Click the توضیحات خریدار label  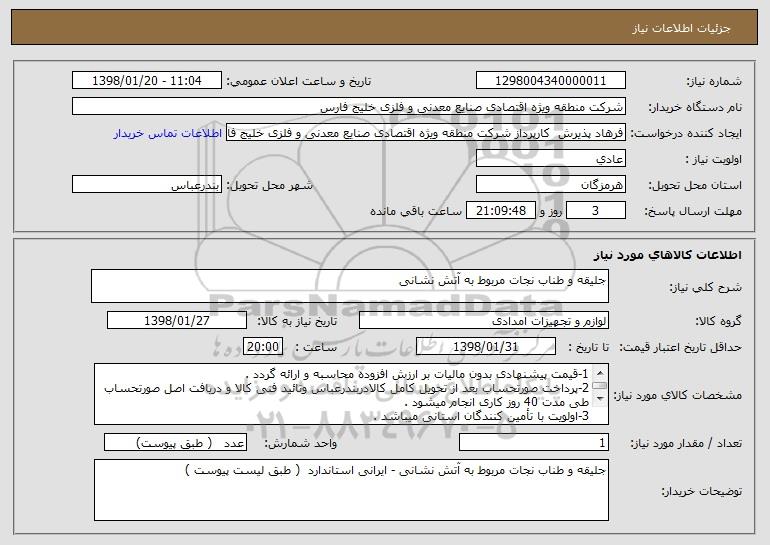(701, 491)
